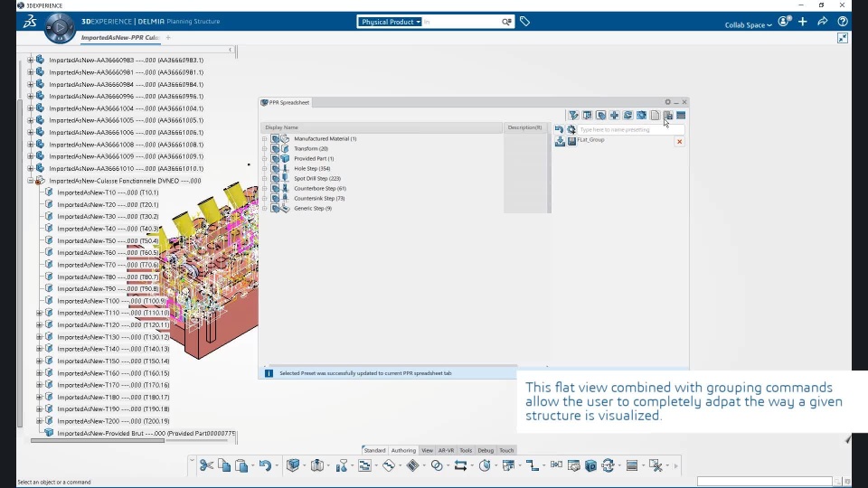
Task: Open the user profile icon in top bar
Action: pyautogui.click(x=784, y=22)
